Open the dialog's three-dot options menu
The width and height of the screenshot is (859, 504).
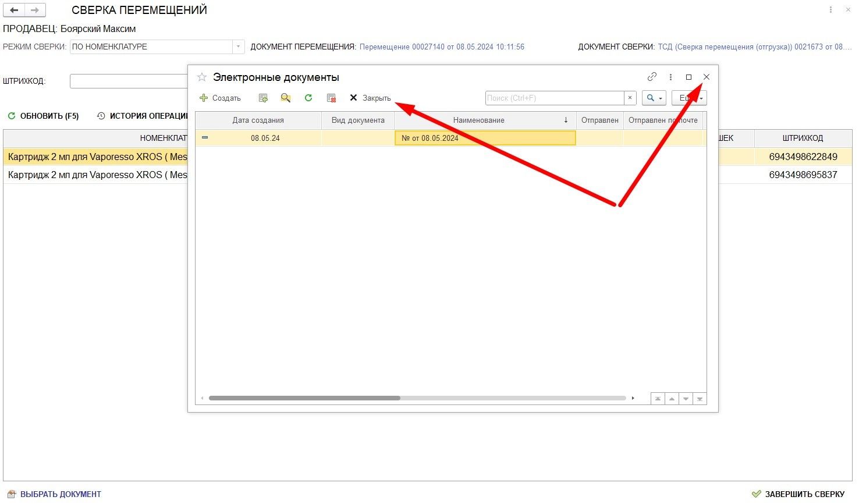(x=670, y=77)
